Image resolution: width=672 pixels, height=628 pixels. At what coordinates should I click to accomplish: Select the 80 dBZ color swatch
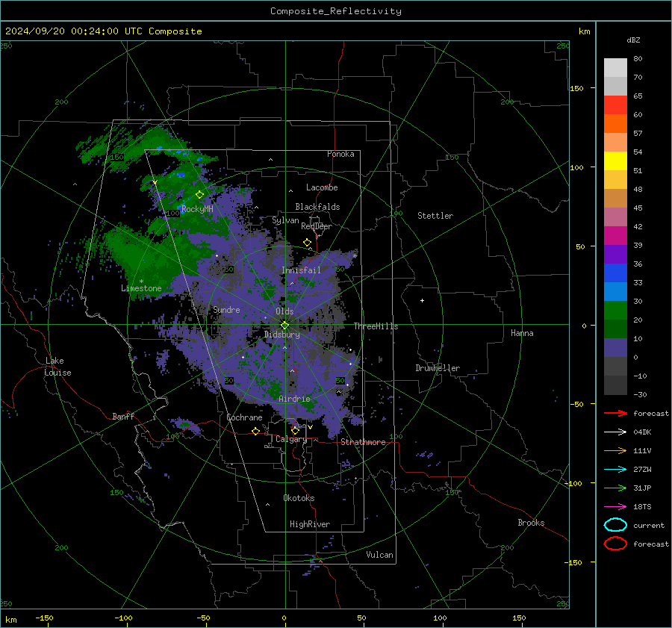pos(615,67)
